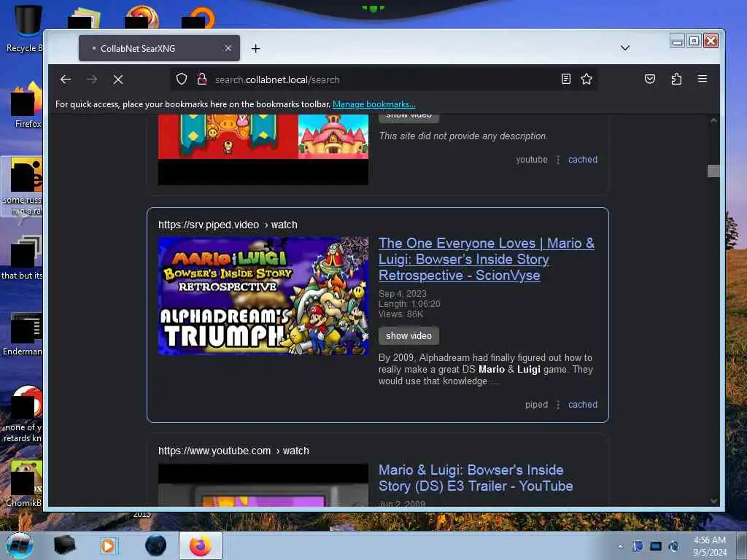Select the Firefox taskbar button
This screenshot has height=560, width=747.
click(201, 545)
